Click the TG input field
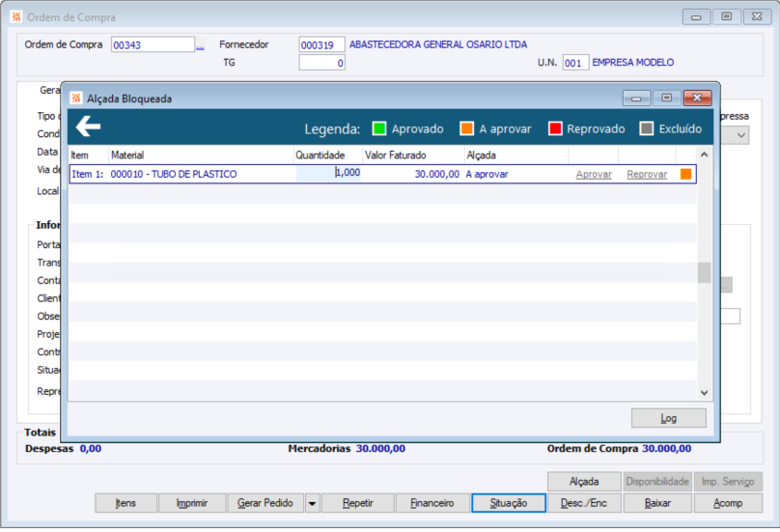Screen dimensions: 780x532 pos(321,63)
